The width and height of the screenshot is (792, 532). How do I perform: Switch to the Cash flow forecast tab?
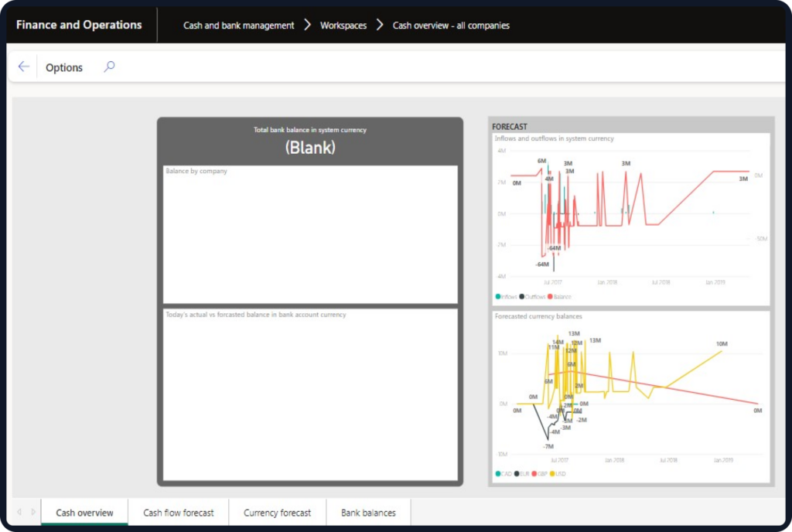click(x=179, y=513)
